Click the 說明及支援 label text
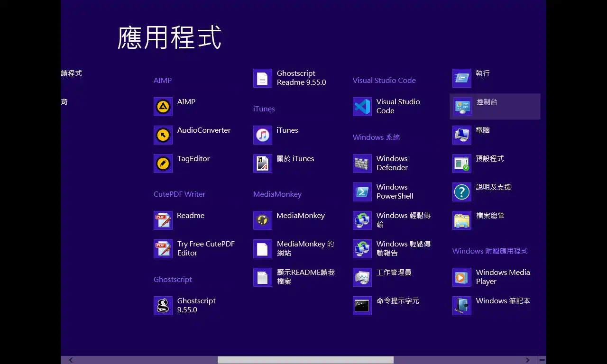 coord(494,187)
